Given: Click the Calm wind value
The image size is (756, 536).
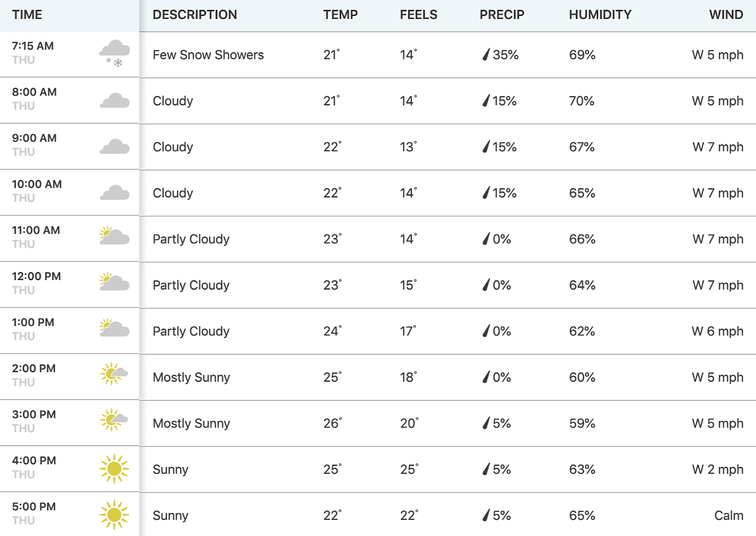Looking at the screenshot, I should [x=729, y=515].
